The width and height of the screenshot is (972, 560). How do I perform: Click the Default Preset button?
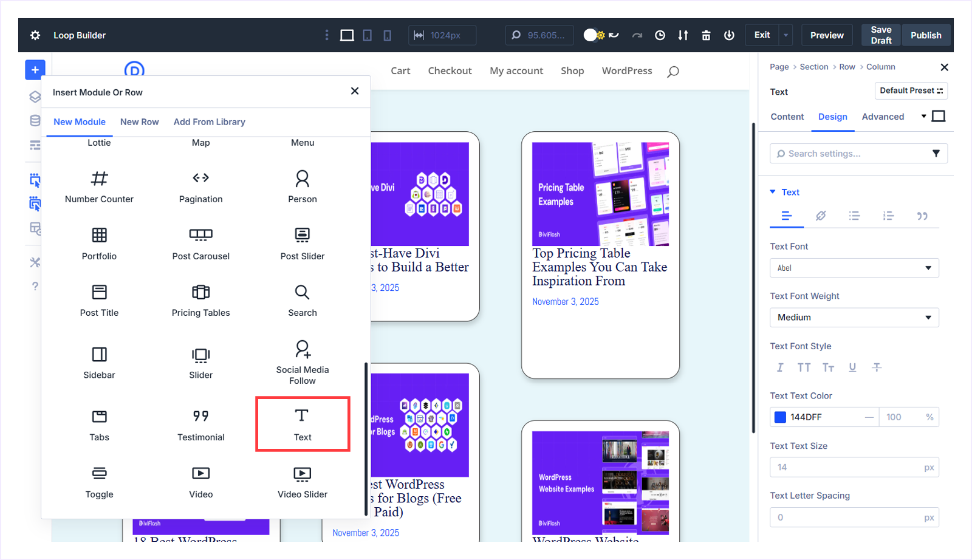pyautogui.click(x=911, y=90)
